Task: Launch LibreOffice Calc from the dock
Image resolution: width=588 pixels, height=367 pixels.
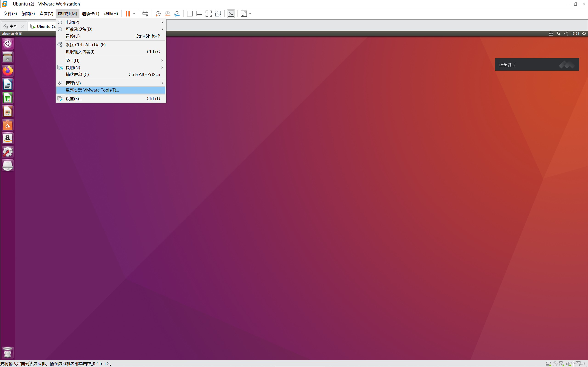Action: pyautogui.click(x=8, y=97)
